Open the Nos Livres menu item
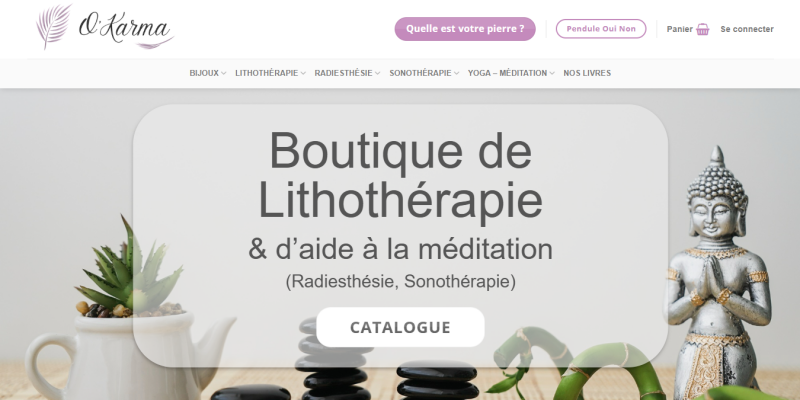800x400 pixels. (587, 73)
